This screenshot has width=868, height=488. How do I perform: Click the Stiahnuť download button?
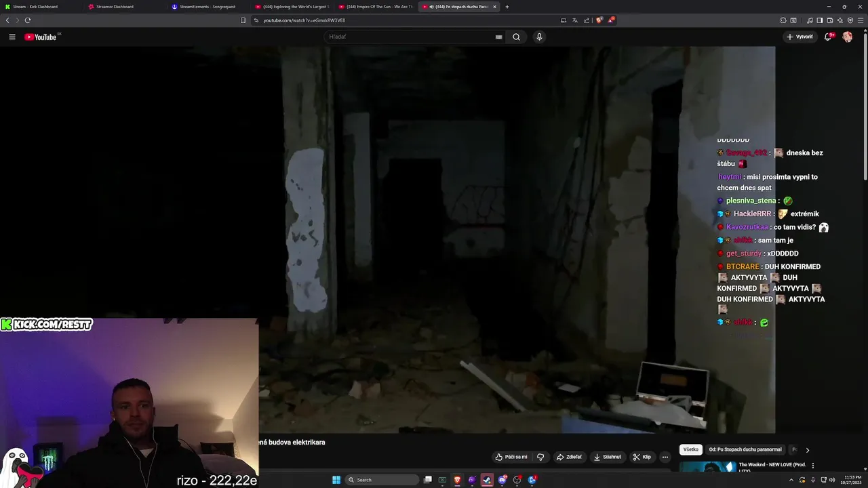[608, 457]
